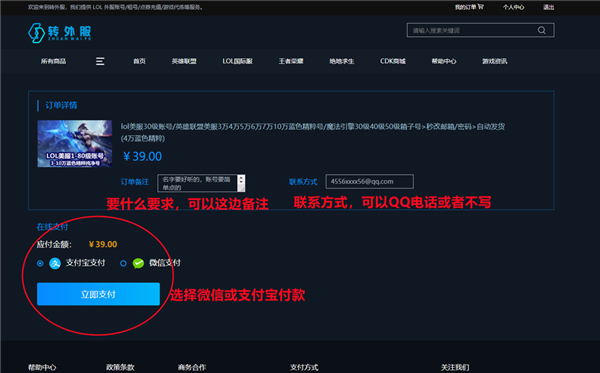This screenshot has height=373, width=600.
Task: Click footer 商务合作 heading
Action: (192, 367)
